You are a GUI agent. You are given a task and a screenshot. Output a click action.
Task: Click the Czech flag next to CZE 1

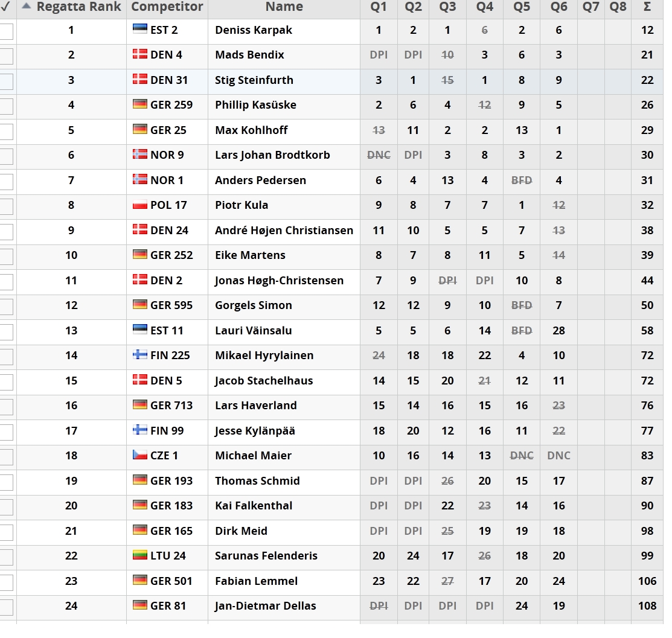139,455
